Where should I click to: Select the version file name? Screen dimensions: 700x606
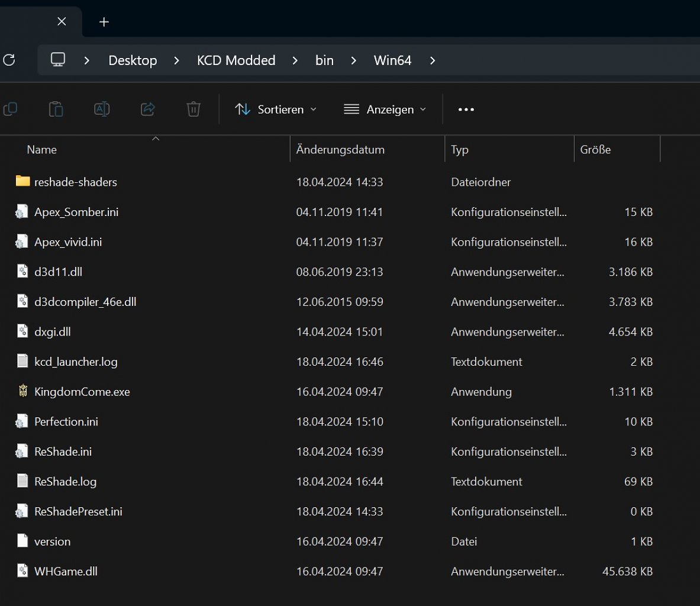pyautogui.click(x=52, y=541)
